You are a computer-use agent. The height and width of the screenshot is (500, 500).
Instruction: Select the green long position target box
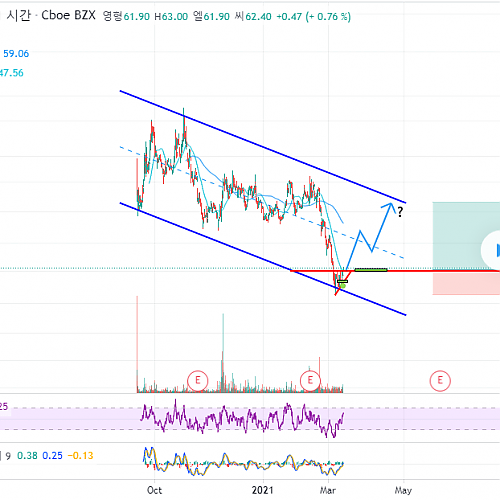click(466, 236)
